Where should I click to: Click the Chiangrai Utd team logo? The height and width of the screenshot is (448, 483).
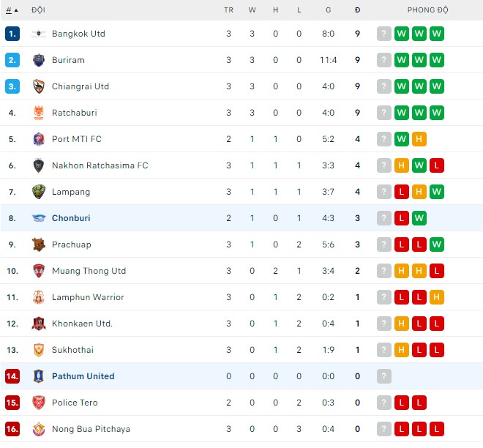(x=39, y=86)
